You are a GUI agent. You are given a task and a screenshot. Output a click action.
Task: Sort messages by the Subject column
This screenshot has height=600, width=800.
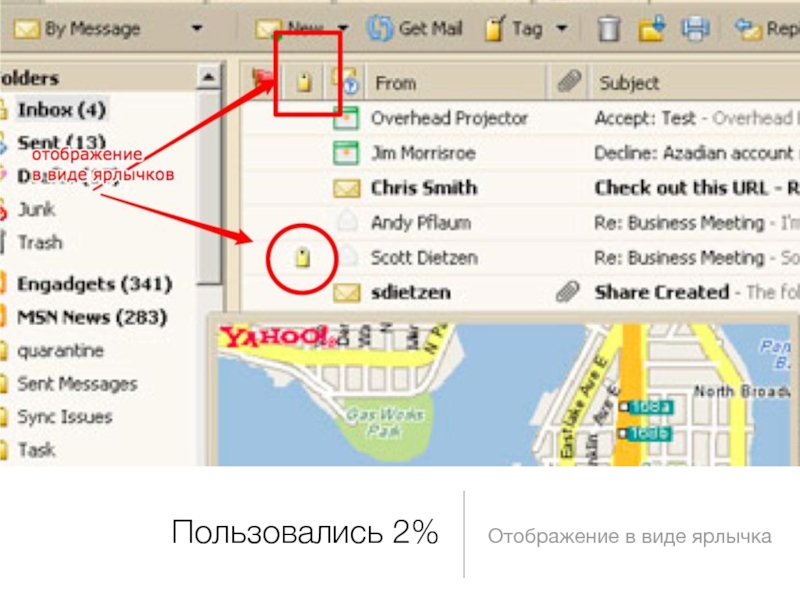pyautogui.click(x=630, y=83)
